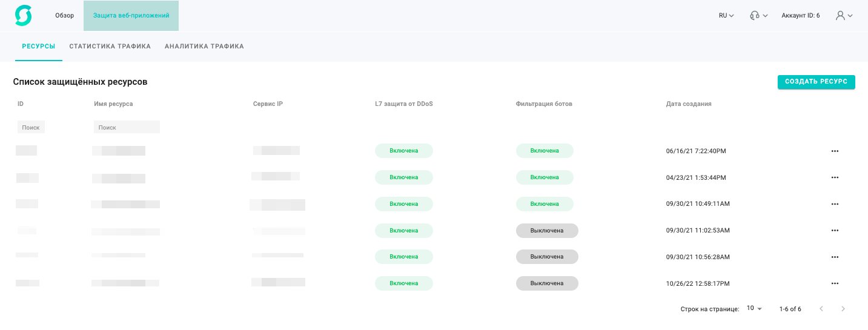Toggle L7 DDoS protection on 06/16/21 row
The height and width of the screenshot is (330, 868).
pos(403,151)
